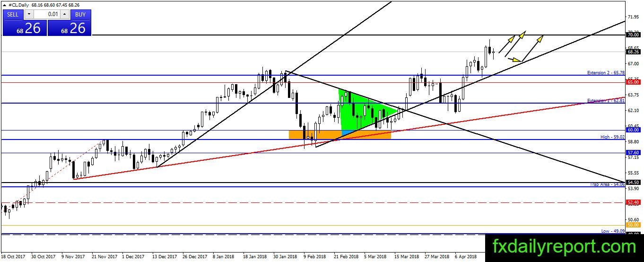Click the 6 Apr 2018 date label
The width and height of the screenshot is (644, 262).
point(466,257)
